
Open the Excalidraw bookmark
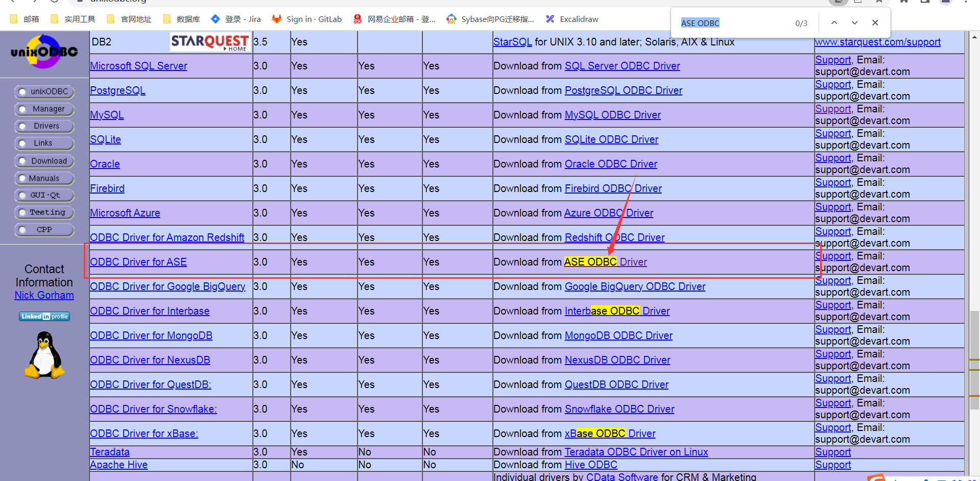point(571,19)
